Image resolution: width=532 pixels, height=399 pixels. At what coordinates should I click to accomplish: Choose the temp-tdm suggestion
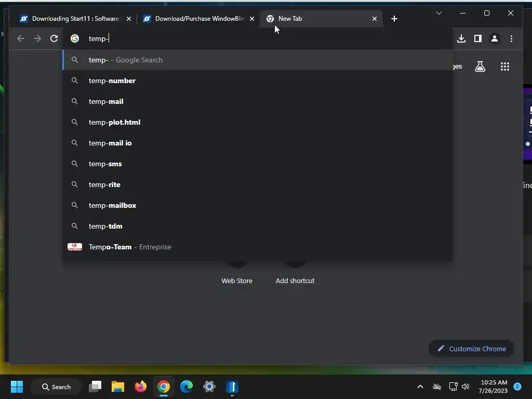coord(258,226)
